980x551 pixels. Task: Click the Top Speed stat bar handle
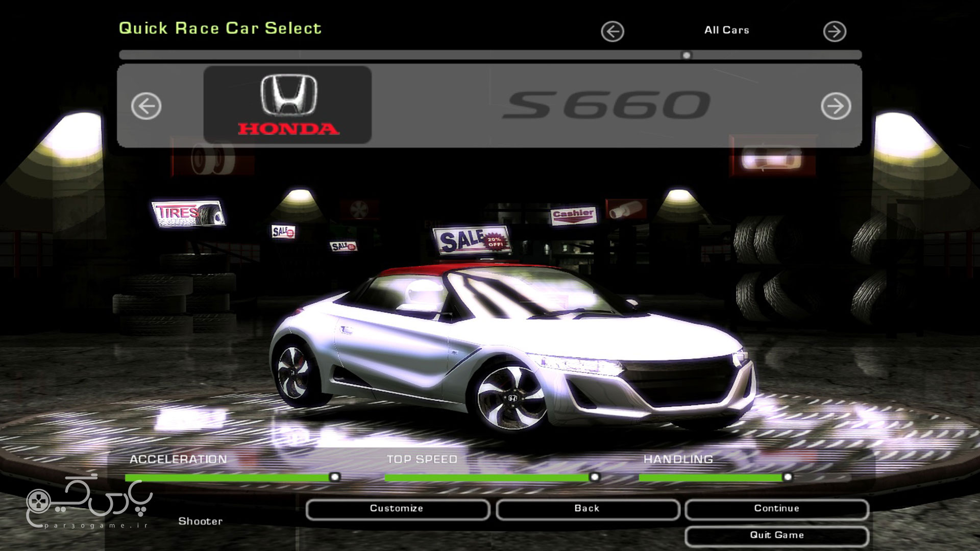click(594, 477)
